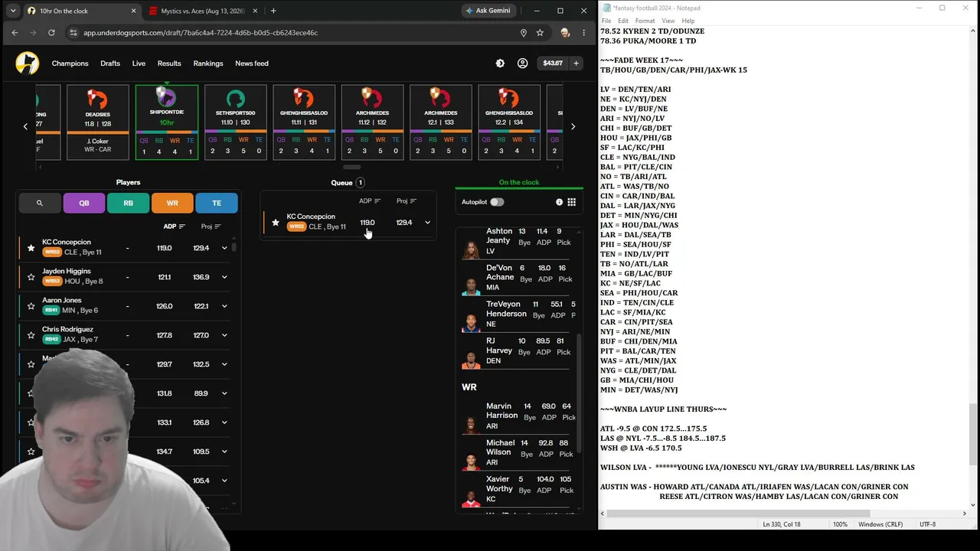Star Jayden Higgins to queue
Viewport: 980px width, 551px height.
click(x=31, y=277)
